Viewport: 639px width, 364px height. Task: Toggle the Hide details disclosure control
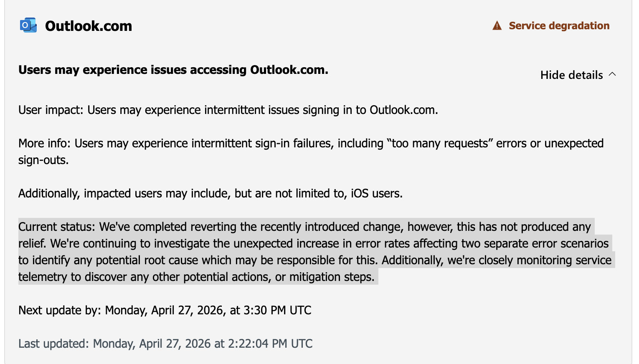[x=578, y=75]
